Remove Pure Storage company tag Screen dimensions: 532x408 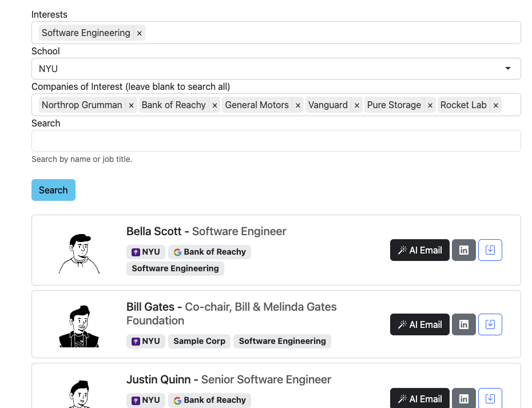click(x=430, y=105)
